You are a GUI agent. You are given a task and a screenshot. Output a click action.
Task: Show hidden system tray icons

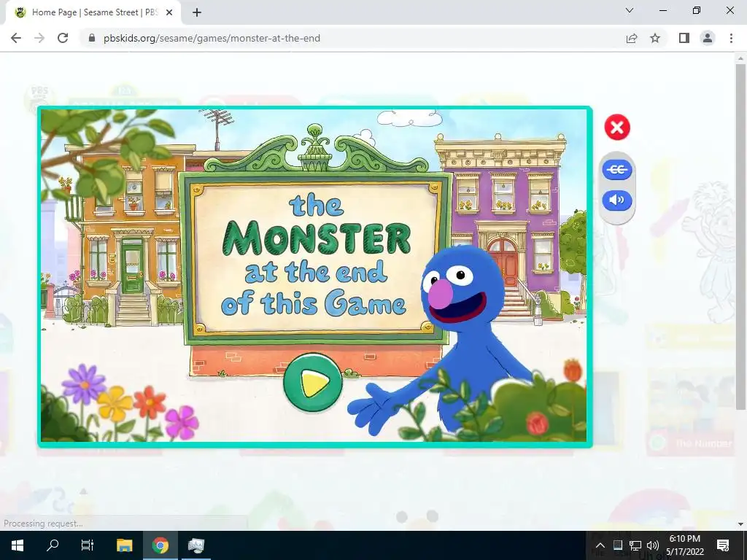[600, 545]
